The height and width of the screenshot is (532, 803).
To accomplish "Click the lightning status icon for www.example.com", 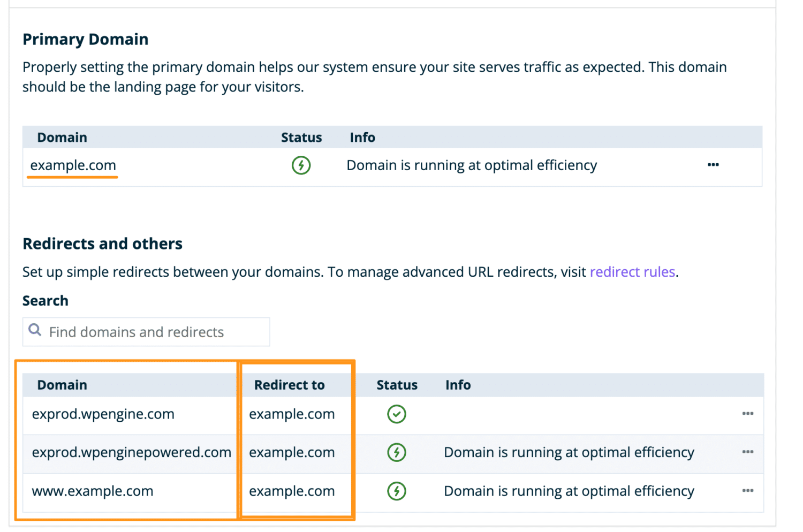I will pos(397,491).
